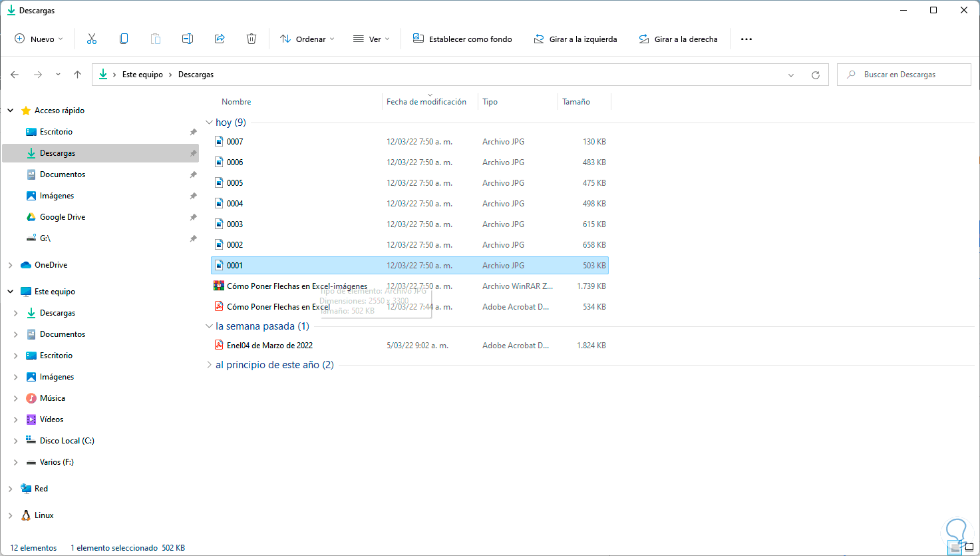Go back with the left arrow
Screen dimensions: 980x556
pyautogui.click(x=15, y=75)
